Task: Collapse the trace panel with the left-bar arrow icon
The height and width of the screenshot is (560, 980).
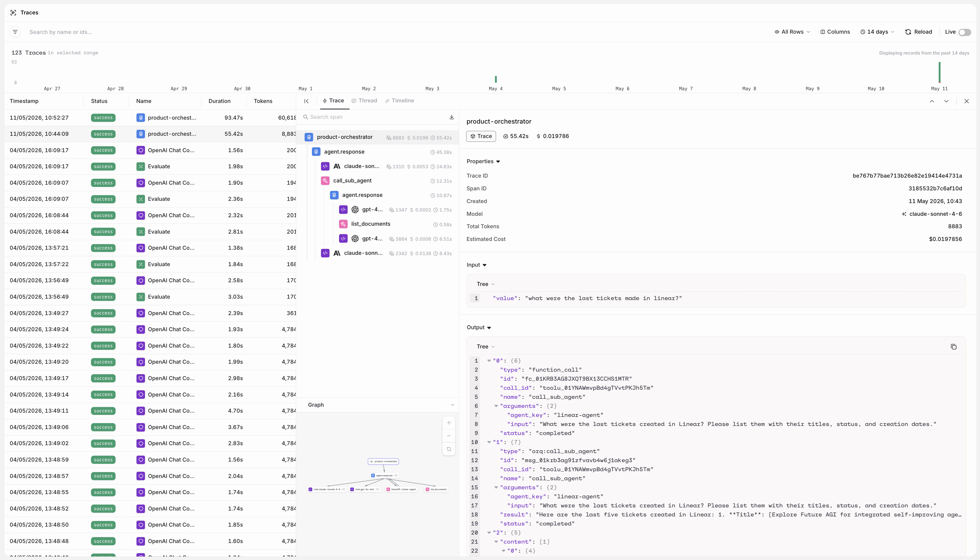Action: coord(306,101)
